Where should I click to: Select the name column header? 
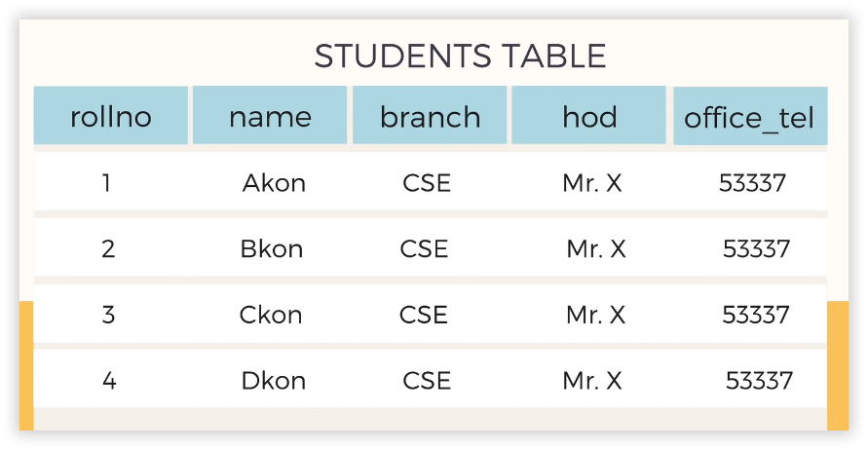(x=270, y=117)
